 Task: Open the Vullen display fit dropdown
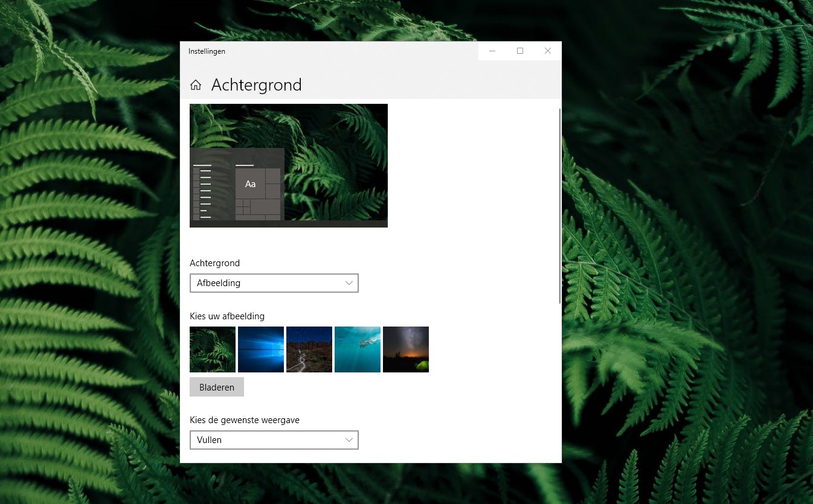point(274,440)
